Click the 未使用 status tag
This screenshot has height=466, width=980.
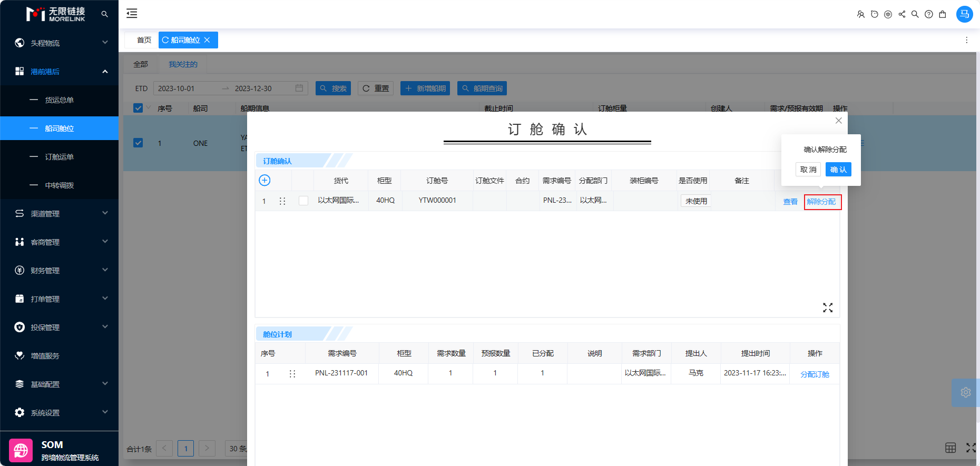696,201
